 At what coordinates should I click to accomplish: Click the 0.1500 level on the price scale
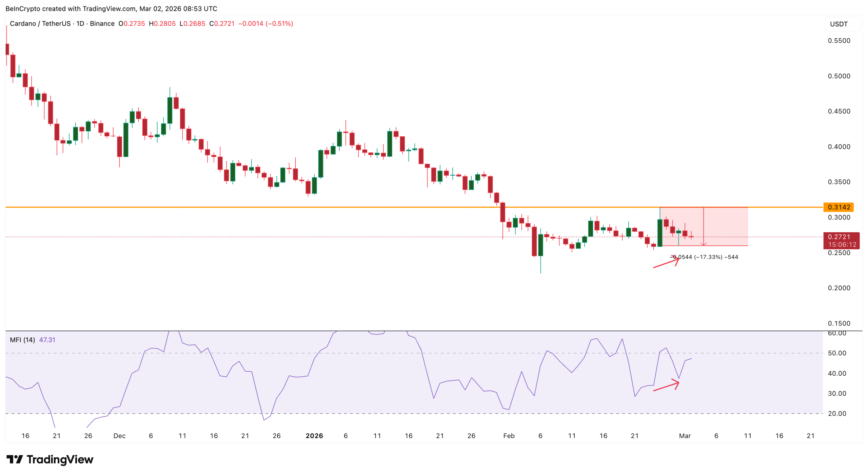pyautogui.click(x=839, y=323)
